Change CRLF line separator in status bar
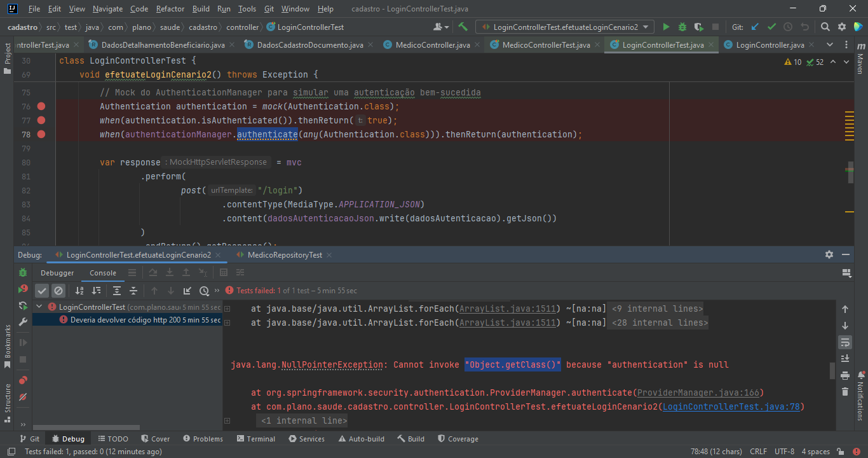This screenshot has height=458, width=868. (758, 452)
